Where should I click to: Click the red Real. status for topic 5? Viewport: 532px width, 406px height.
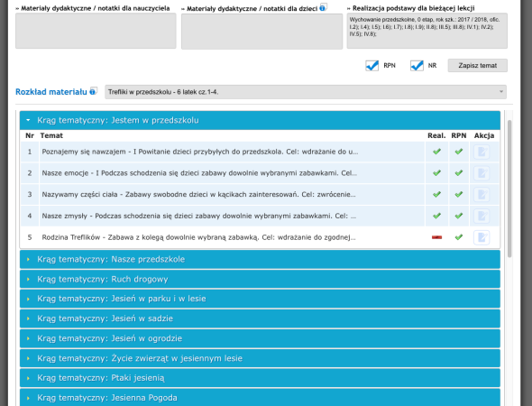(x=436, y=237)
